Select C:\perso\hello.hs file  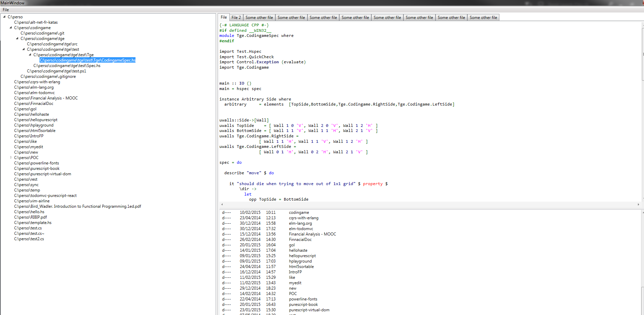click(29, 212)
